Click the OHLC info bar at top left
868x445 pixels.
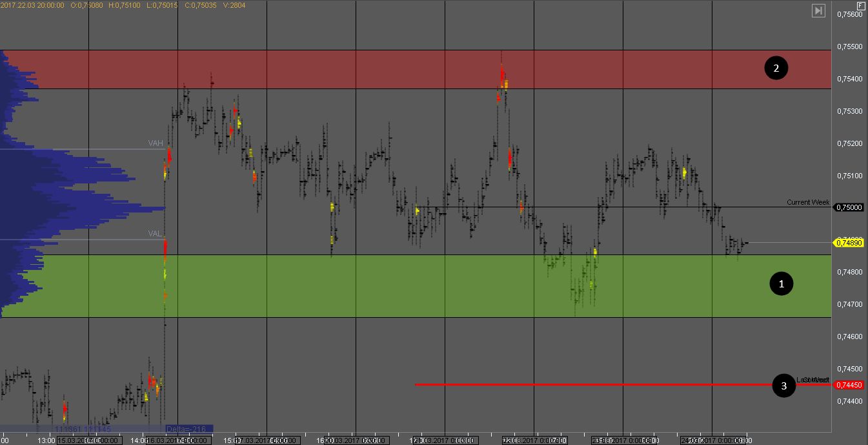[x=123, y=5]
